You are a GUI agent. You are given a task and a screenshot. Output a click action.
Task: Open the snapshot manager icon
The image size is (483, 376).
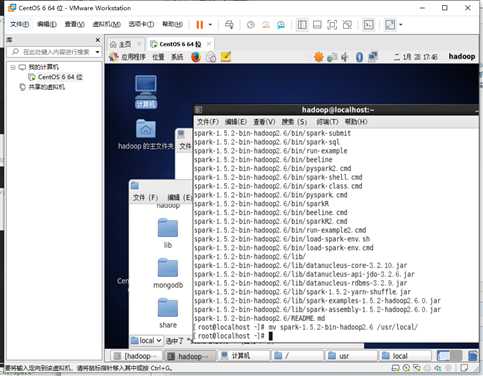[281, 25]
